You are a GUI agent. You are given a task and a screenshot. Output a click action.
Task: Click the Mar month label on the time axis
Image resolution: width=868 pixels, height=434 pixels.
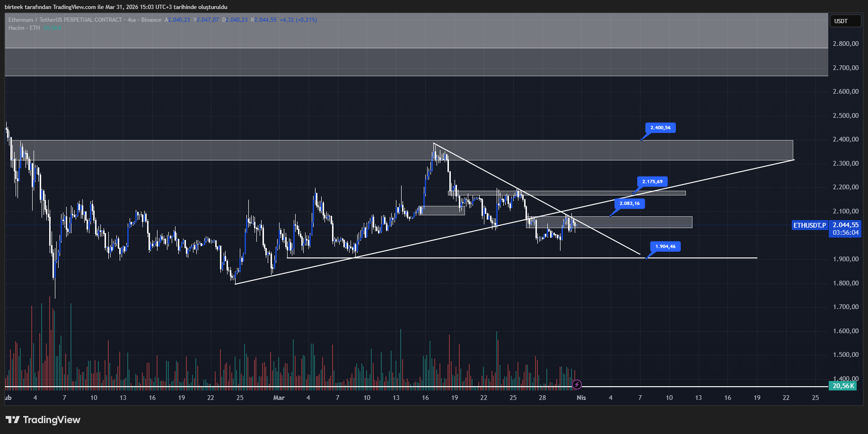tap(279, 398)
